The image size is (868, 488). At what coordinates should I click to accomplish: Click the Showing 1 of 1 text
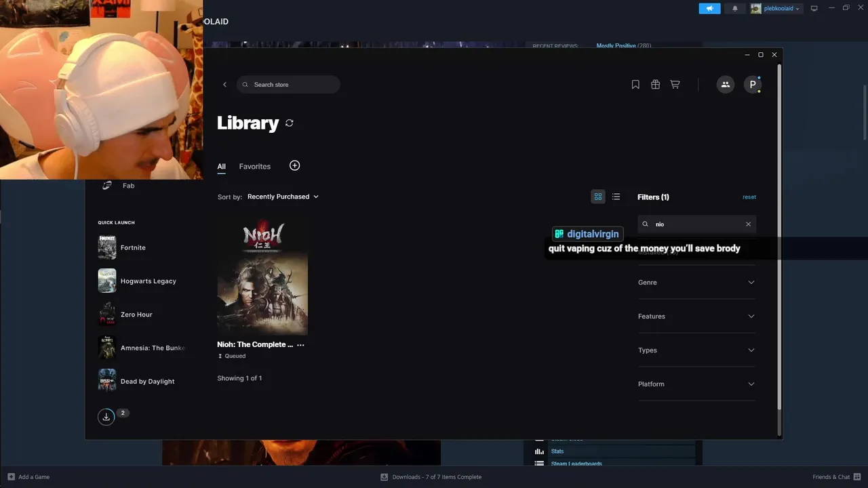239,378
